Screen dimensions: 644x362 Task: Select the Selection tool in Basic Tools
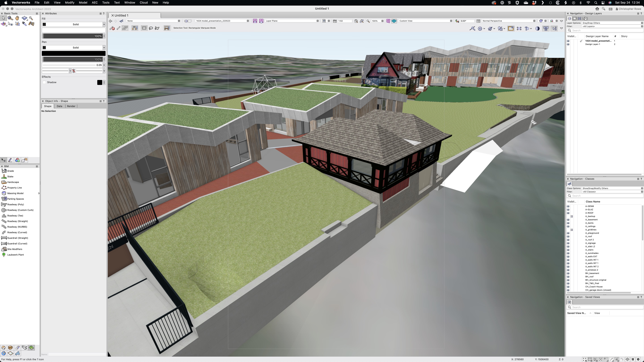click(3, 18)
